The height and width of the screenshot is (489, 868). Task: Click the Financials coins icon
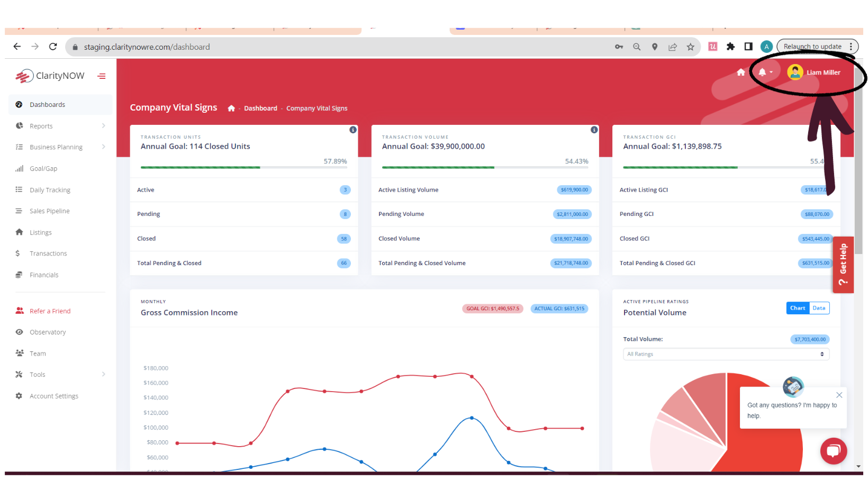coord(19,275)
